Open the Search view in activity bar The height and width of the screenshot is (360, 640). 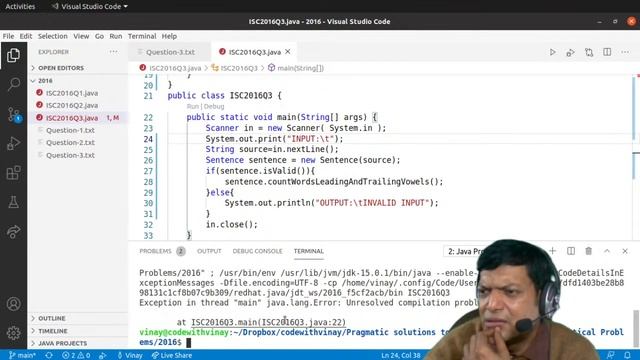pyautogui.click(x=13, y=84)
